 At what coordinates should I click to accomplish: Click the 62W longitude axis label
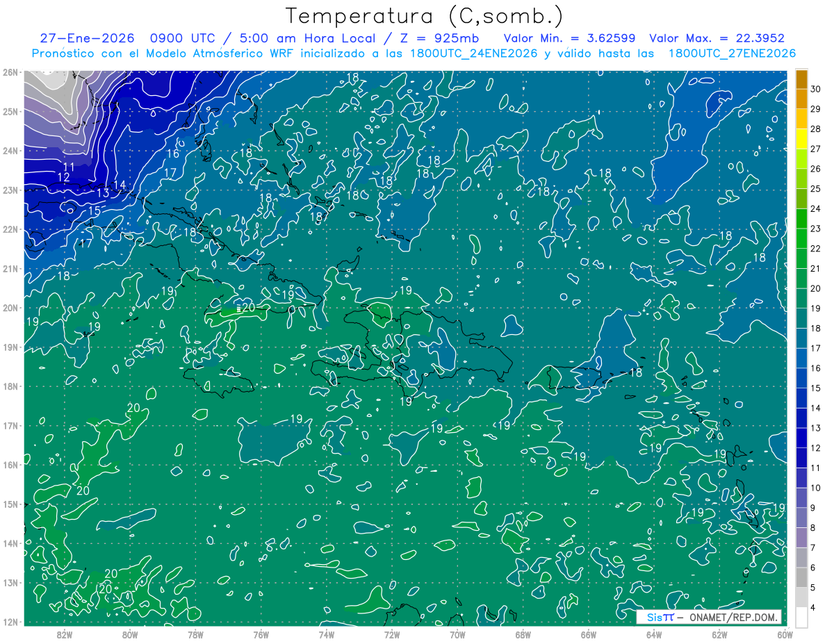(719, 636)
